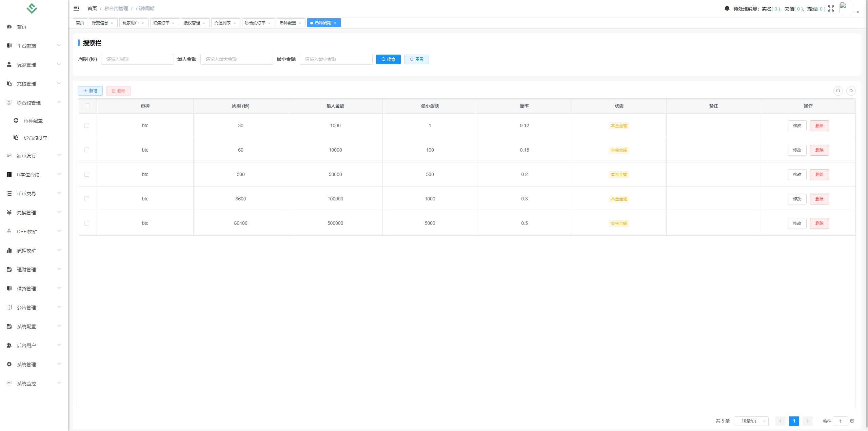The image size is (868, 431).
Task: Focus the 最小金额 search input
Action: pyautogui.click(x=336, y=59)
